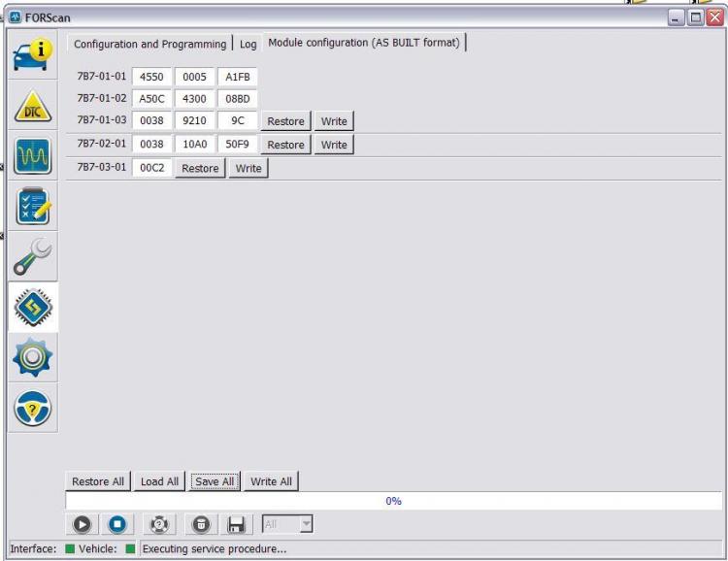Click the Save All button
The image size is (728, 561).
(x=215, y=481)
